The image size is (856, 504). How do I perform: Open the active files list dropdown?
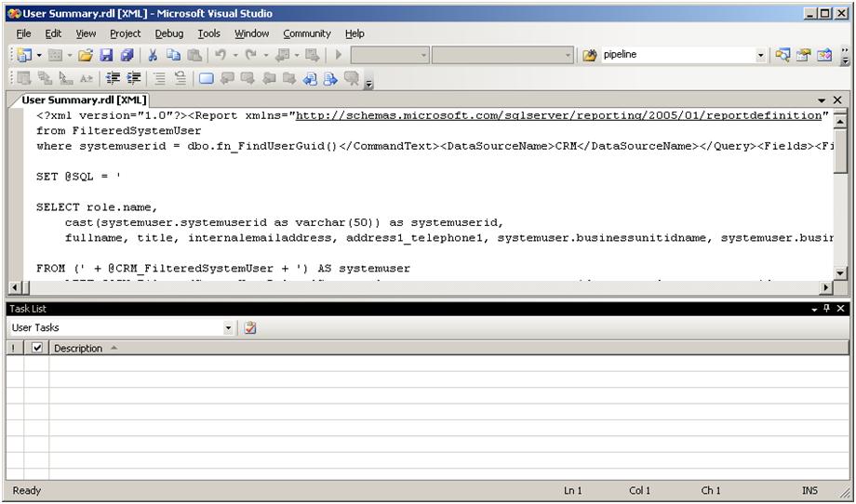pos(822,100)
